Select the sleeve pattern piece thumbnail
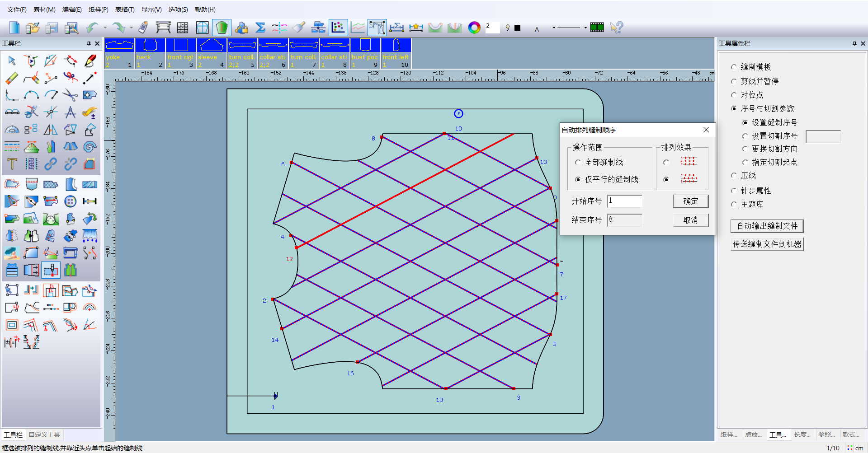Screen dimensions: 868x453 point(212,53)
